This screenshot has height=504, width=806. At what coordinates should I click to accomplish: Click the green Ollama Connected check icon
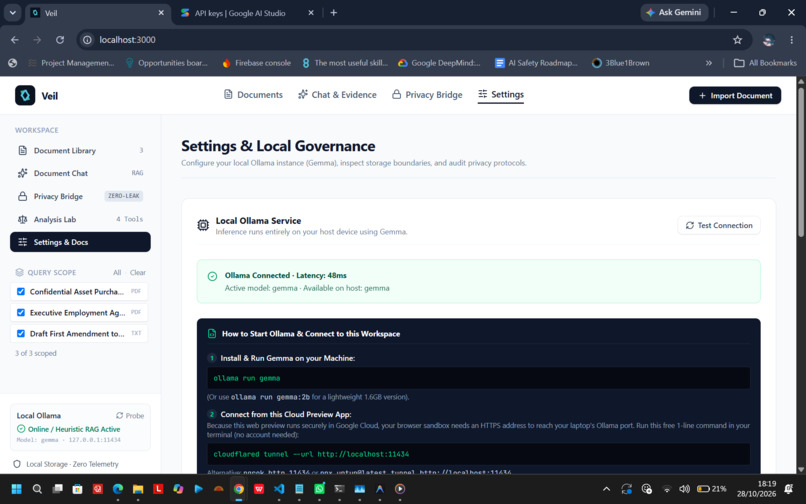(212, 276)
